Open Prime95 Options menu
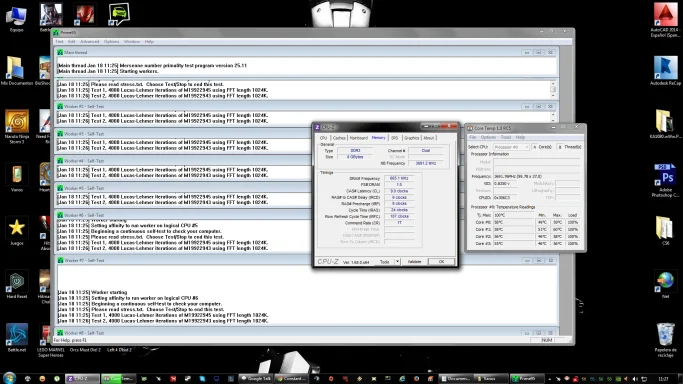Screen dimensions: 683x384 point(112,42)
